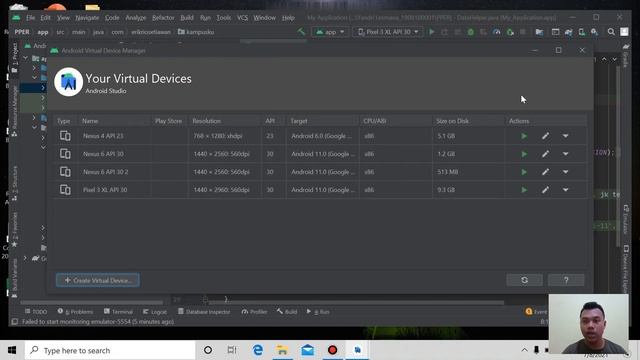The image size is (640, 360).
Task: Open the Project side panel tab
Action: (x=14, y=58)
